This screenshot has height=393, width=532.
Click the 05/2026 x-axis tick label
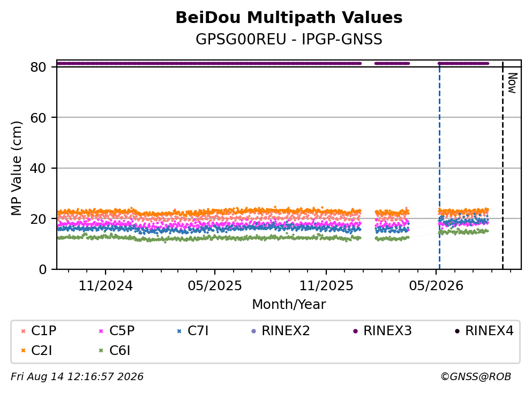tap(436, 286)
